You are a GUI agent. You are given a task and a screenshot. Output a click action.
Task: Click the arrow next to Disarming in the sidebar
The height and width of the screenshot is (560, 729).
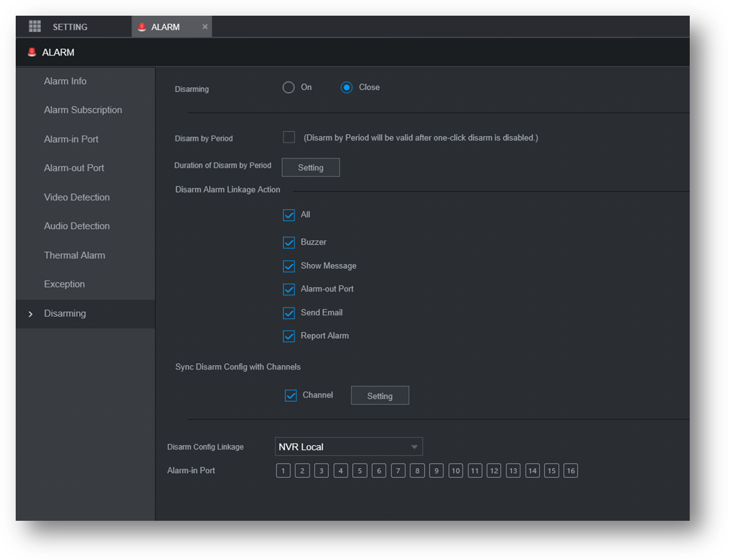[x=30, y=314]
